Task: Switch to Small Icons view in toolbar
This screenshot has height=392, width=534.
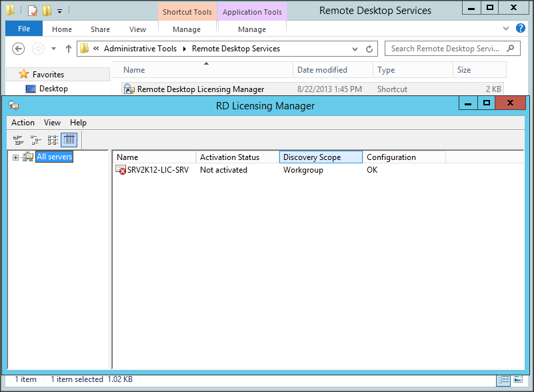Action: (x=35, y=139)
